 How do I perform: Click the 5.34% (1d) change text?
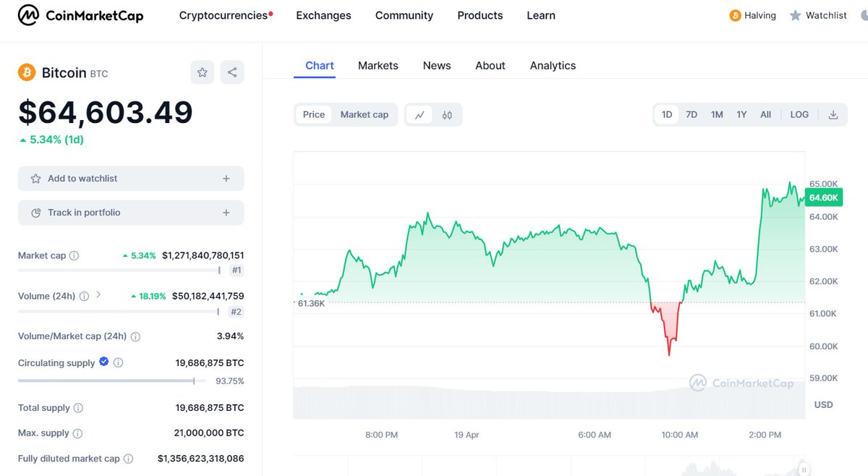point(51,140)
